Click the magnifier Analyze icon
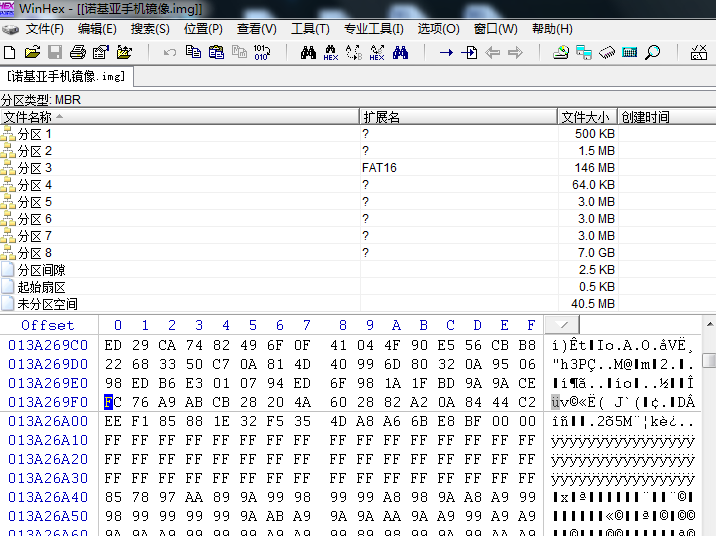Viewport: 716px width, 536px height. 653,53
